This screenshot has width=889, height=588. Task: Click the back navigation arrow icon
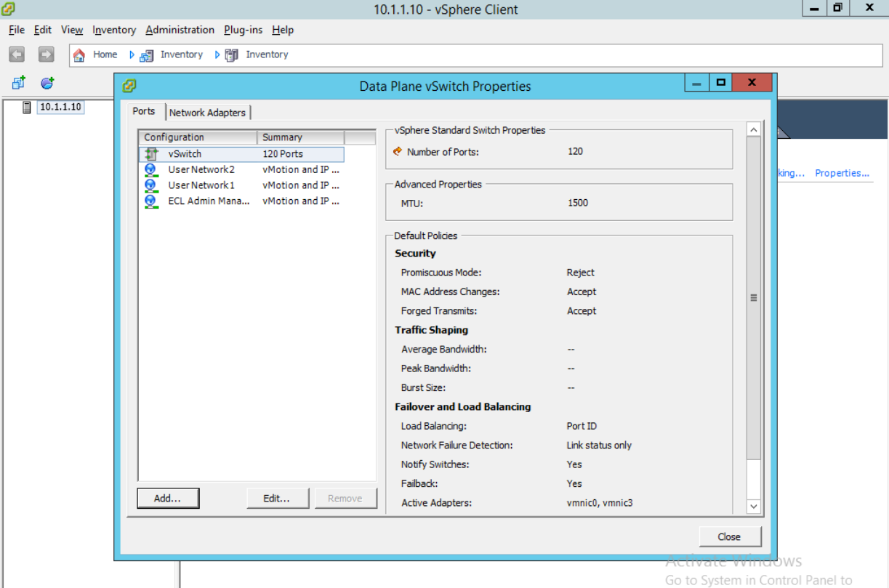(x=15, y=55)
